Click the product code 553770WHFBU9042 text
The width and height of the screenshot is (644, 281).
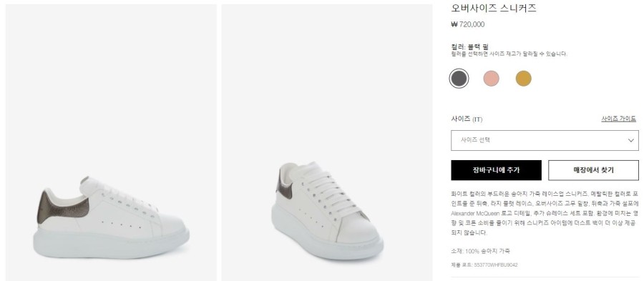(484, 265)
